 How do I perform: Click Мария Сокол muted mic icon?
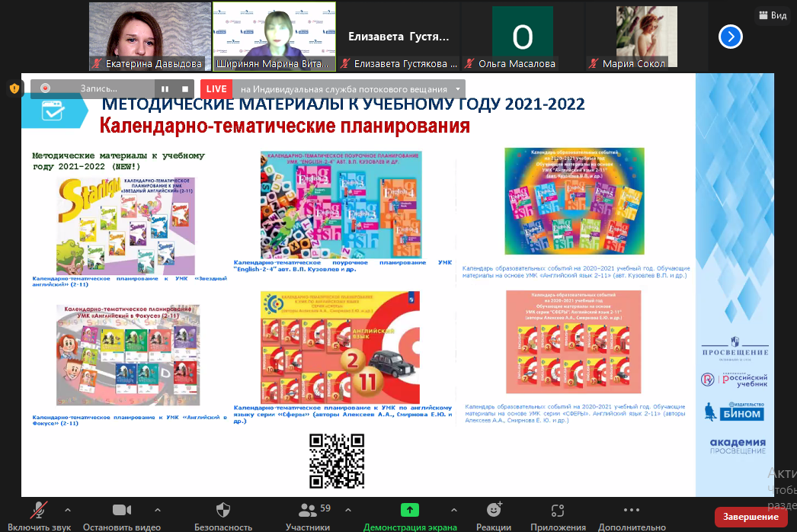593,63
